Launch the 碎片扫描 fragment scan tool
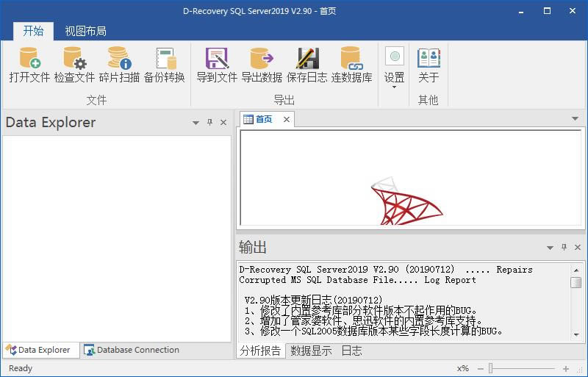Image resolution: width=588 pixels, height=377 pixels. coord(119,65)
